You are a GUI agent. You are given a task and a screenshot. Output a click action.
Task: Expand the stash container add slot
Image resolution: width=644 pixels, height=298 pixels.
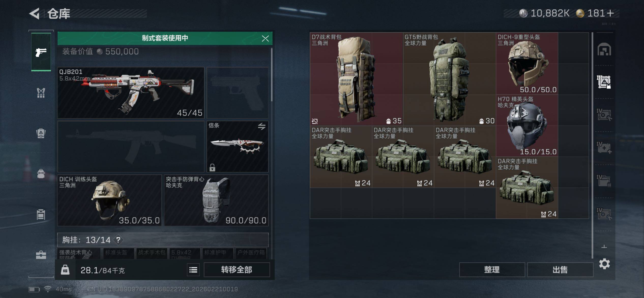click(604, 246)
